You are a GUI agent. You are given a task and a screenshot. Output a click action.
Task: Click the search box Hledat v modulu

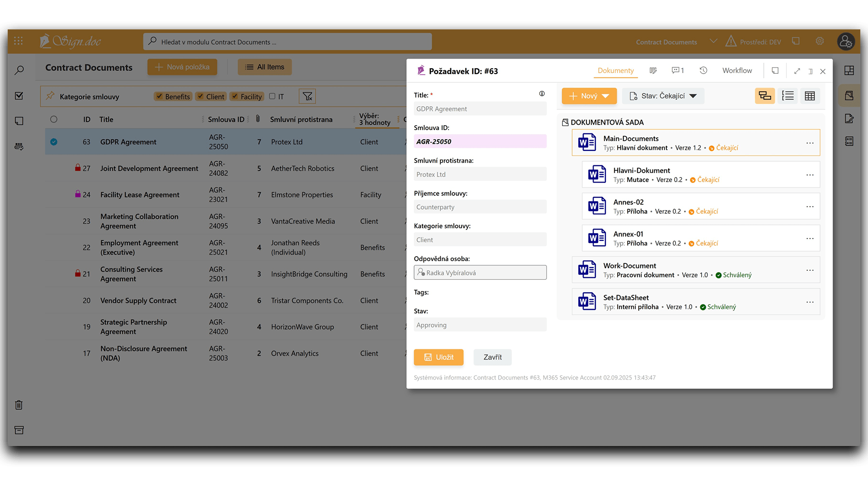[288, 42]
